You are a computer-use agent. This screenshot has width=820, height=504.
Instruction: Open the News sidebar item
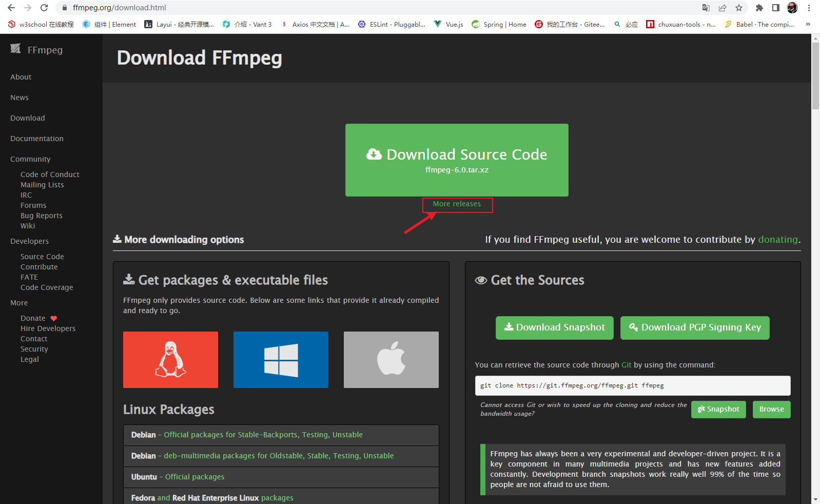(x=19, y=98)
